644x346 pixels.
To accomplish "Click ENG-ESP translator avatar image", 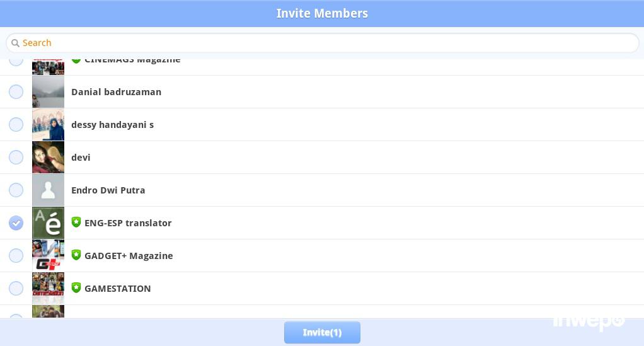I will [48, 223].
